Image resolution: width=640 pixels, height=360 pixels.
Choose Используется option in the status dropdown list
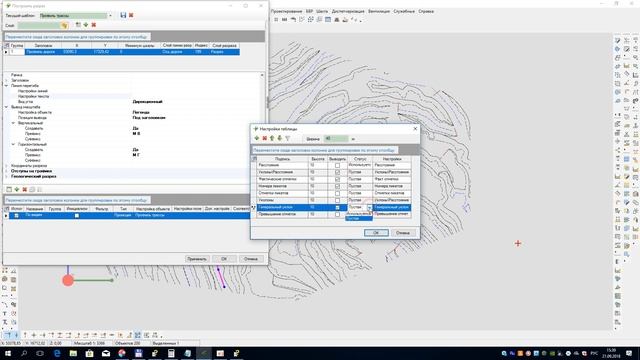point(358,213)
